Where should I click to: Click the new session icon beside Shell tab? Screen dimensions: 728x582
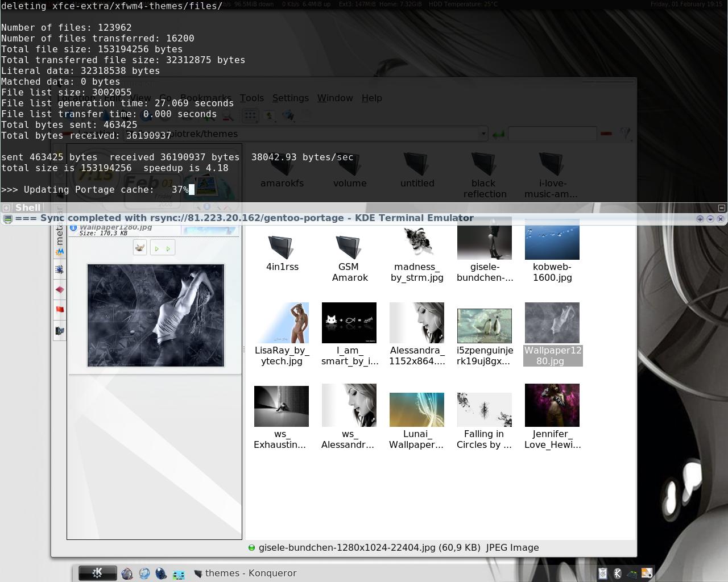pos(6,208)
